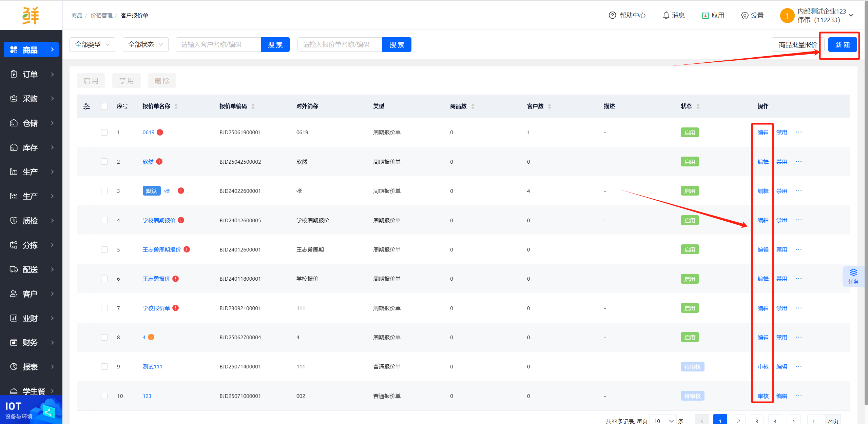Open the 学校周期报价 quotation link
868x424 pixels.
click(x=159, y=220)
